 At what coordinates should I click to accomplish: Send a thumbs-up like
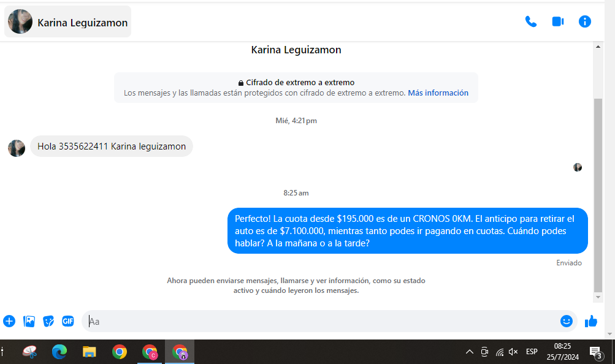pyautogui.click(x=591, y=321)
